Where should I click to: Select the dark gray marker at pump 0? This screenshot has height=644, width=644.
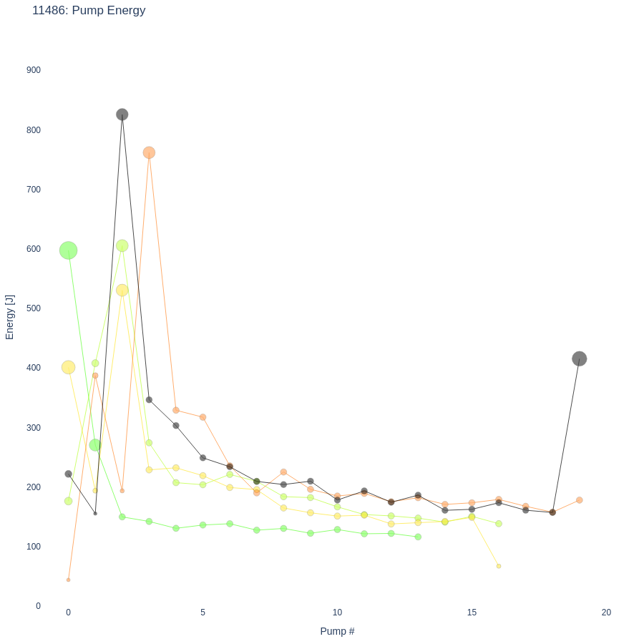coord(69,474)
